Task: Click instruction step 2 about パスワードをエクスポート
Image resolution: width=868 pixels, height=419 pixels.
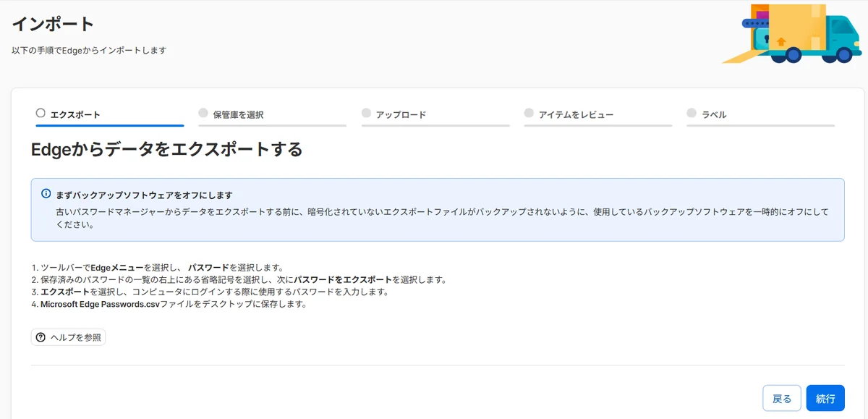Action: point(239,279)
